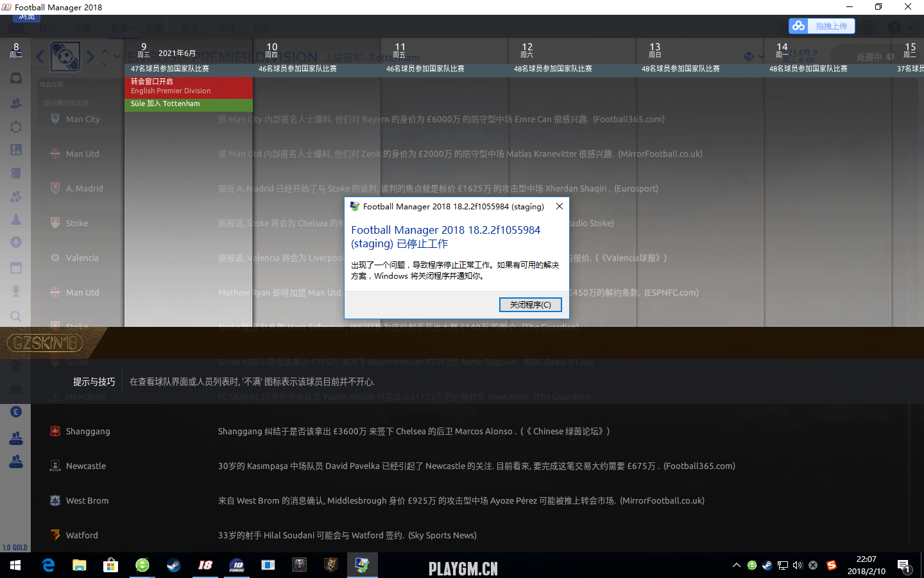Open the taskbar clock showing 22:07
924x578 pixels.
866,565
